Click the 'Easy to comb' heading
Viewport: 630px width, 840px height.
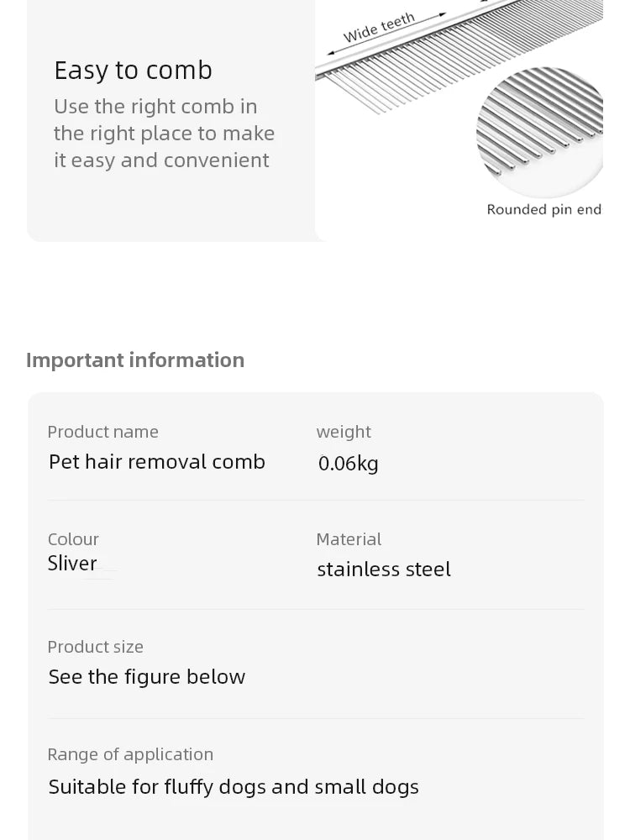pyautogui.click(x=134, y=71)
